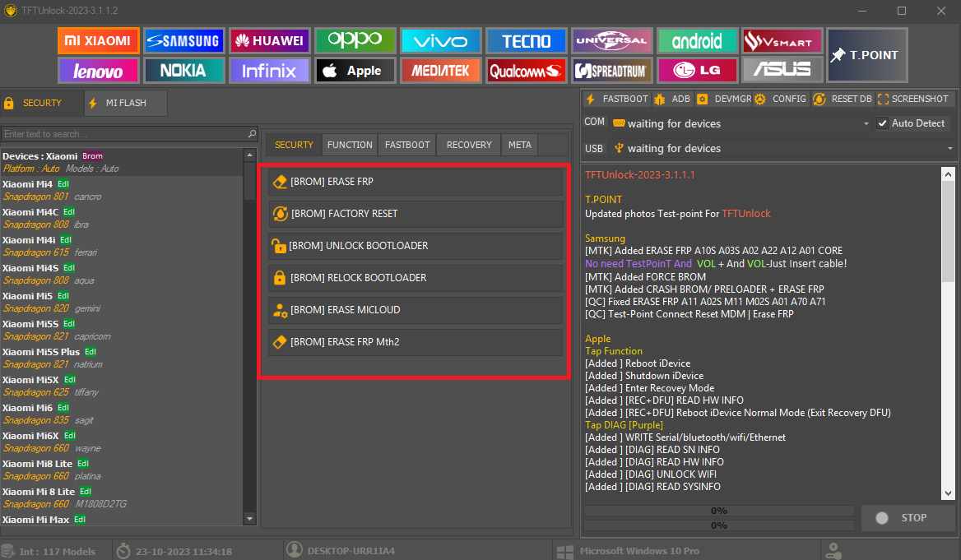The width and height of the screenshot is (961, 560).
Task: Click the upper 0% progress bar
Action: click(719, 511)
